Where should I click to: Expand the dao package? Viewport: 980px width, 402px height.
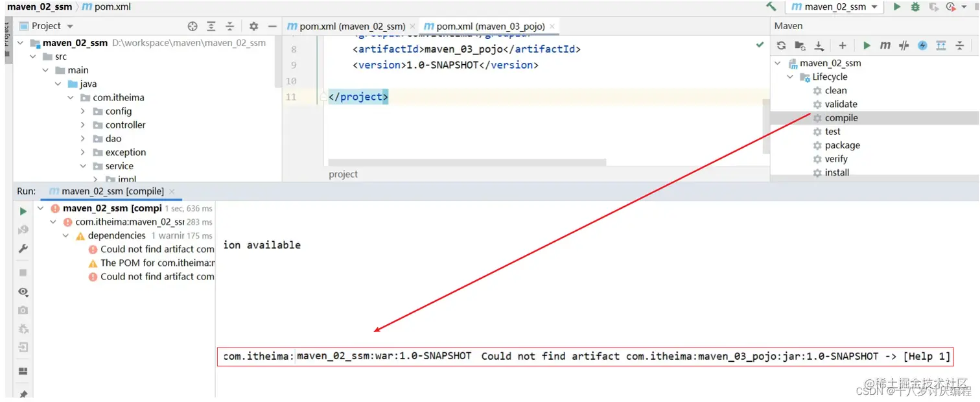83,138
